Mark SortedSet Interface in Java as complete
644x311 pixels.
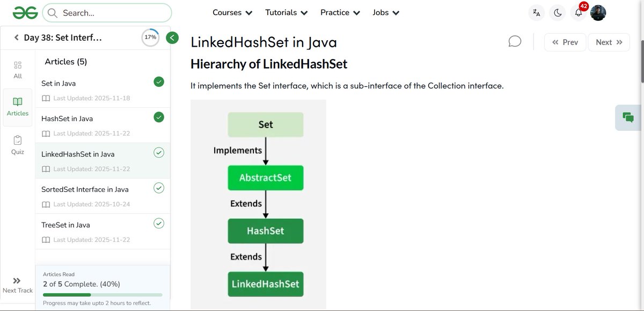click(x=159, y=188)
